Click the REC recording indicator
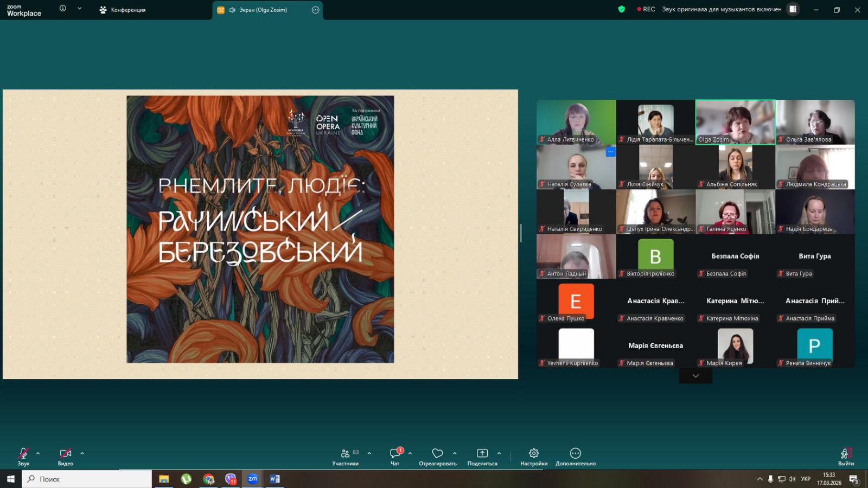Image resolution: width=868 pixels, height=488 pixels. point(646,9)
